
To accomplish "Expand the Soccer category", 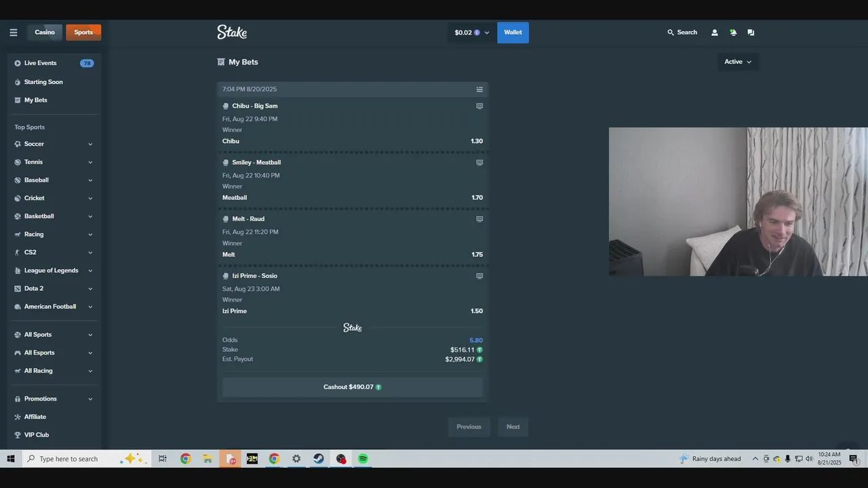I will click(90, 144).
